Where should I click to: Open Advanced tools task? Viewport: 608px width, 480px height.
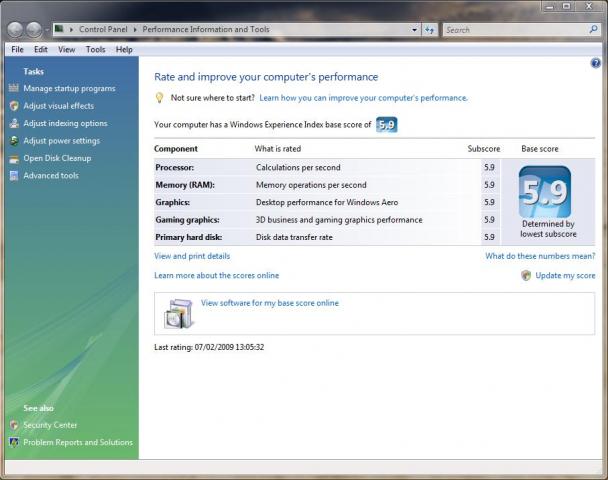pos(51,176)
